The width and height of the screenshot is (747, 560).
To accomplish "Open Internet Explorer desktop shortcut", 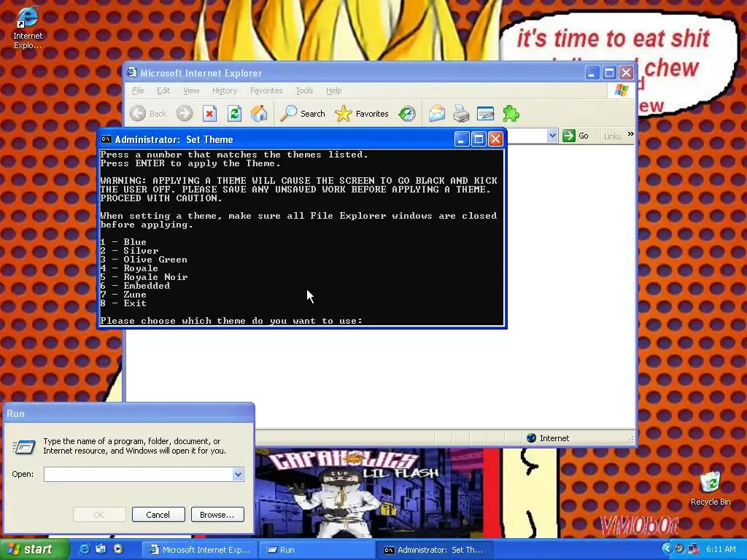I will 28,28.
